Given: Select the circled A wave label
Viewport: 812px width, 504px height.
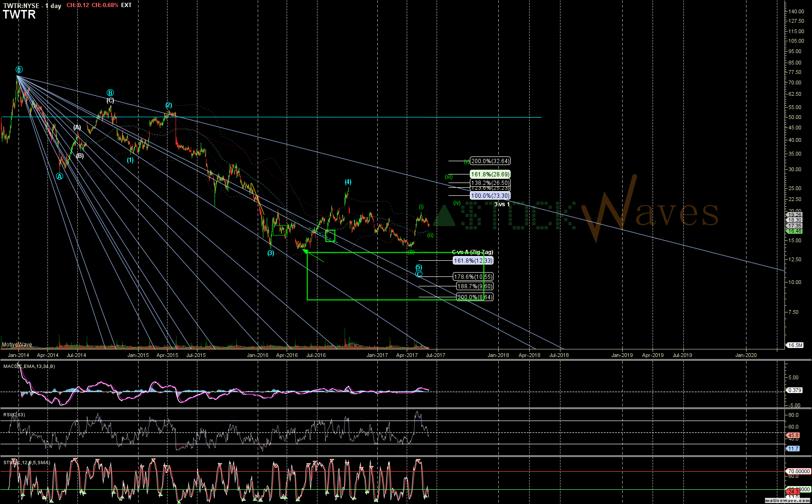Looking at the screenshot, I should pos(59,176).
